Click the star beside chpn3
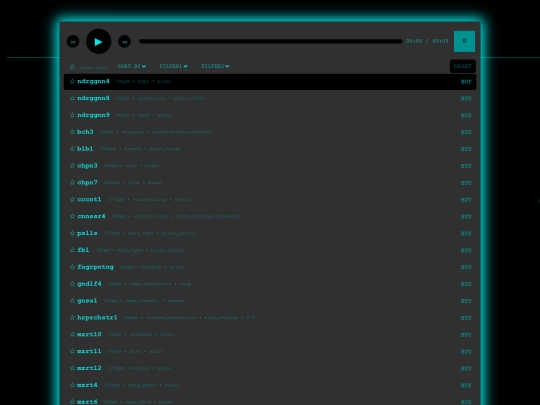540x405 pixels. pyautogui.click(x=72, y=166)
